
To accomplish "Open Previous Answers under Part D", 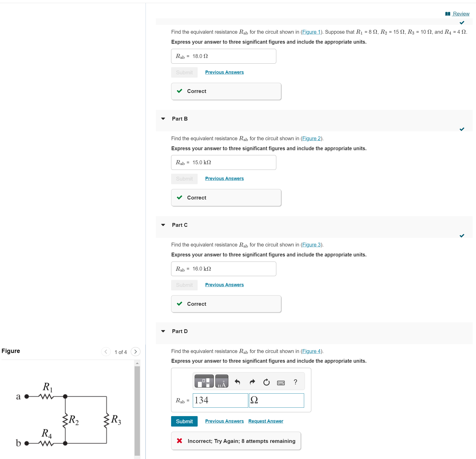I will point(224,421).
